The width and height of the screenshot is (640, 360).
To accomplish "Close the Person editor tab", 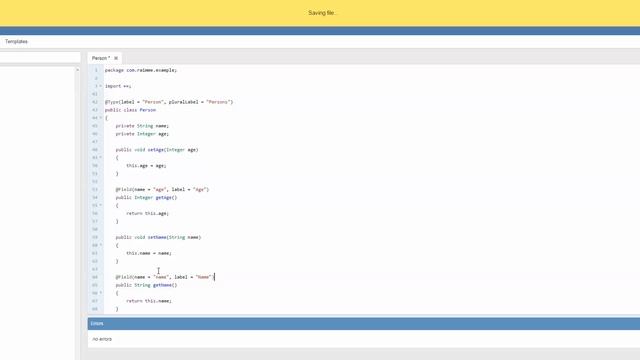I will [116, 58].
